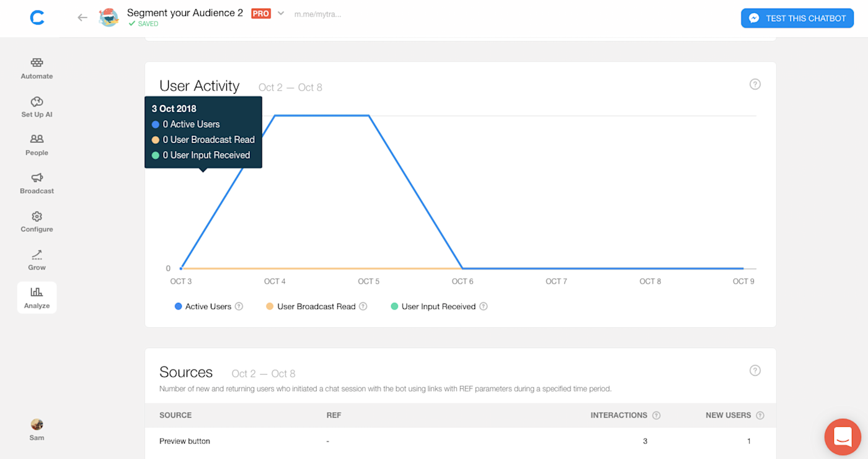Click the interactions value 3

pyautogui.click(x=645, y=441)
